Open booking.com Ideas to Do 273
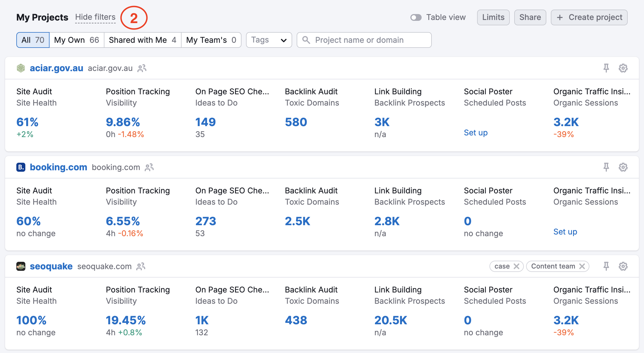The width and height of the screenshot is (644, 353). coord(206,221)
